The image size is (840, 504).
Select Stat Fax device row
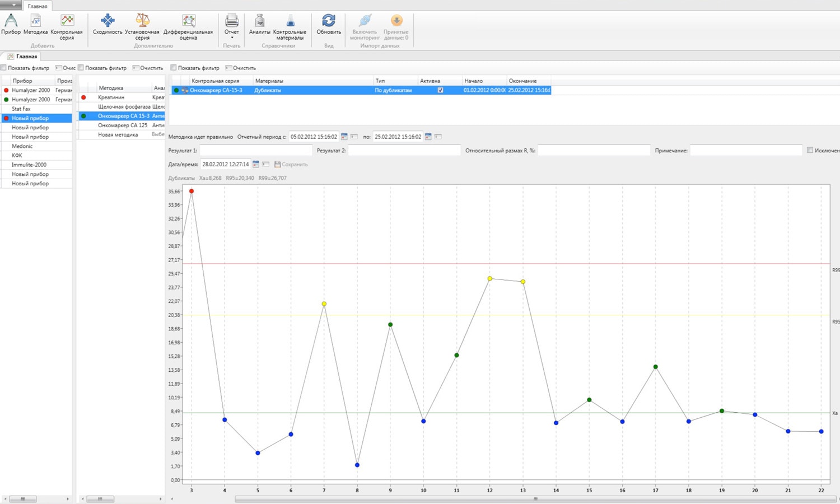click(x=36, y=109)
